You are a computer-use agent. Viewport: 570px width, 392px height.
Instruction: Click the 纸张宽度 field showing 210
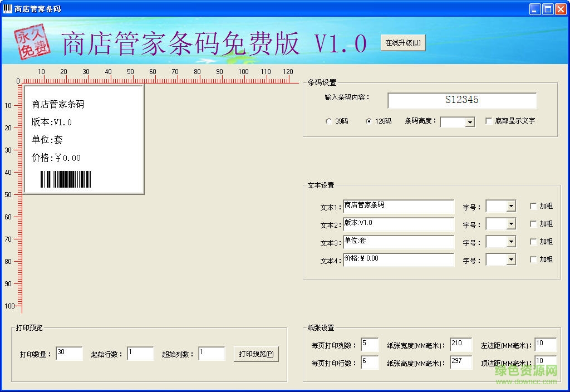(461, 344)
